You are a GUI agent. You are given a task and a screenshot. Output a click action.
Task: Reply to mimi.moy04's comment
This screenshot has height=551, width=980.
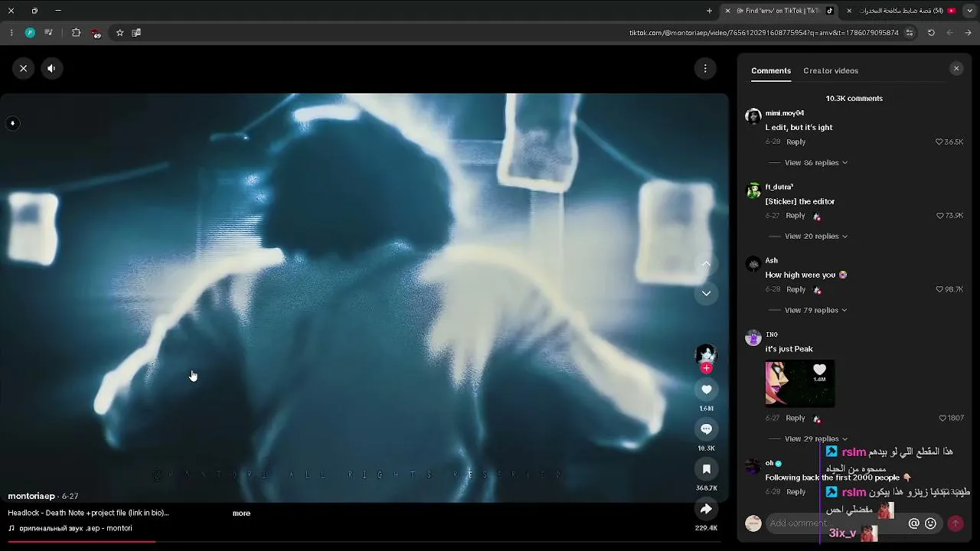tap(795, 142)
